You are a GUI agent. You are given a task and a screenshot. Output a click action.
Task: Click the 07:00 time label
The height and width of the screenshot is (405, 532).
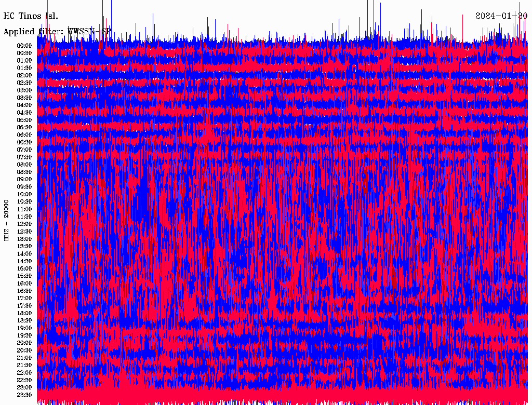[24, 150]
